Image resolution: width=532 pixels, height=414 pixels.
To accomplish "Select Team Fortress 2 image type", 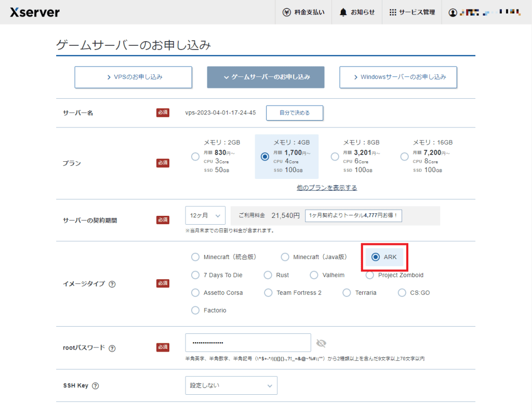I will [x=268, y=293].
